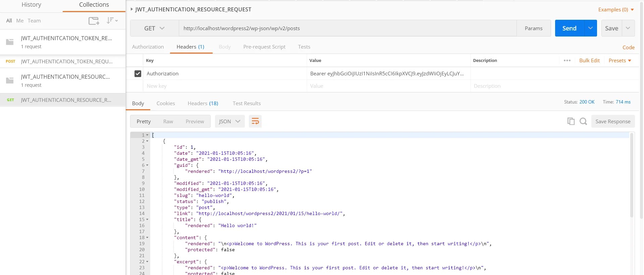Click the response body vertical scrollbar
644x275 pixels.
(632, 175)
